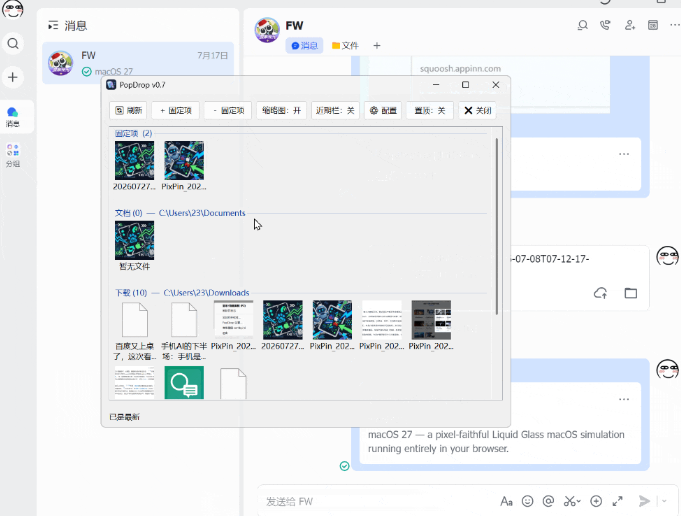The image size is (681, 516).
Task: Click the 刷新 refresh button in PopDrop
Action: (128, 110)
